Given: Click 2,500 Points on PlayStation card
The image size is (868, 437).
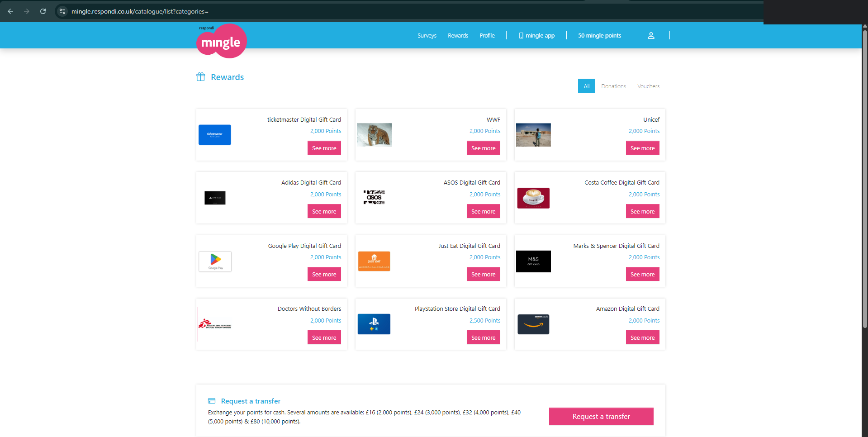Looking at the screenshot, I should point(485,320).
